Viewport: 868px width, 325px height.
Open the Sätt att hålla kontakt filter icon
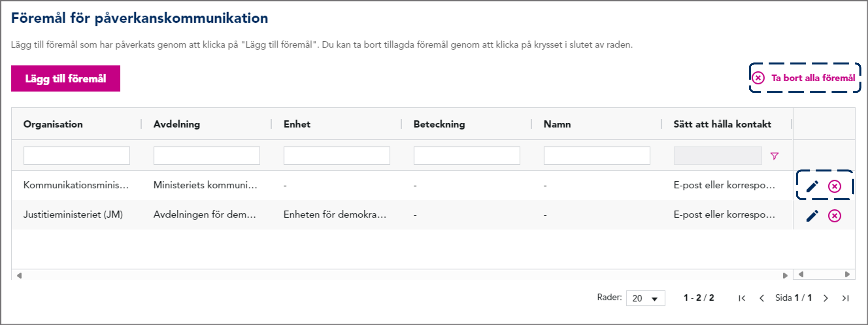[774, 156]
